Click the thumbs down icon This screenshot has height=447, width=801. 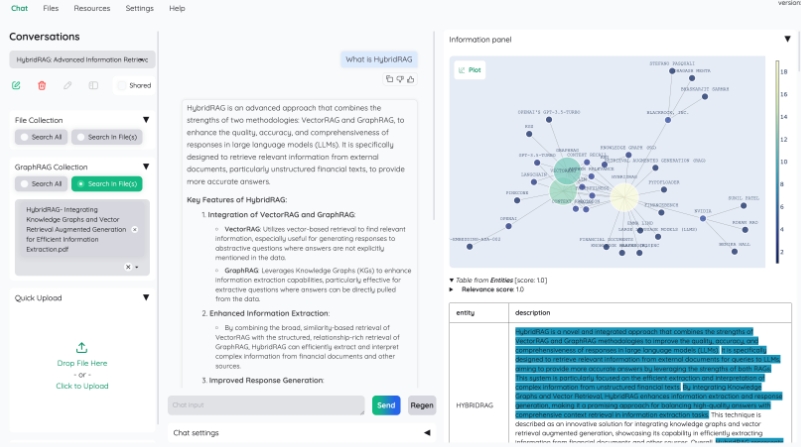coord(400,78)
